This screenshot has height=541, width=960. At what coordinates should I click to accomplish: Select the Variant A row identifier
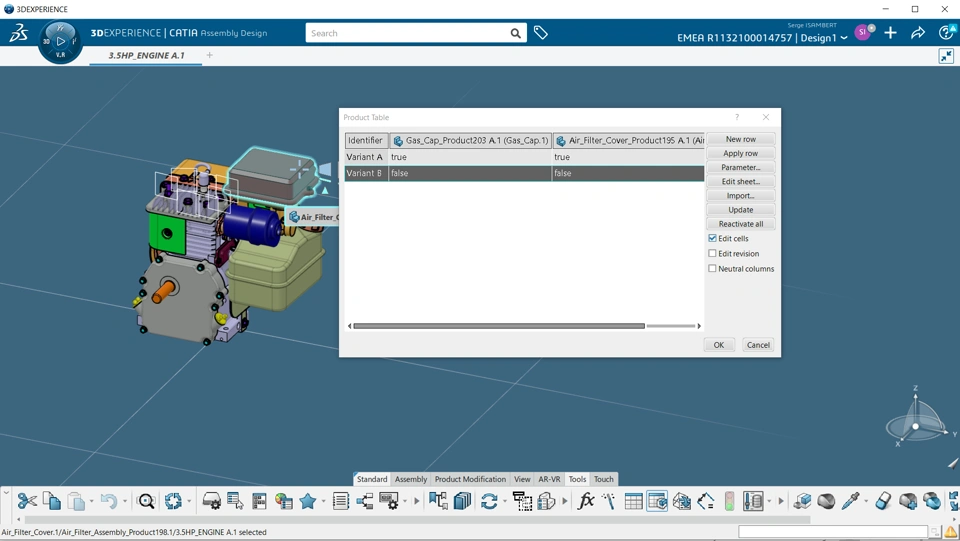(365, 157)
